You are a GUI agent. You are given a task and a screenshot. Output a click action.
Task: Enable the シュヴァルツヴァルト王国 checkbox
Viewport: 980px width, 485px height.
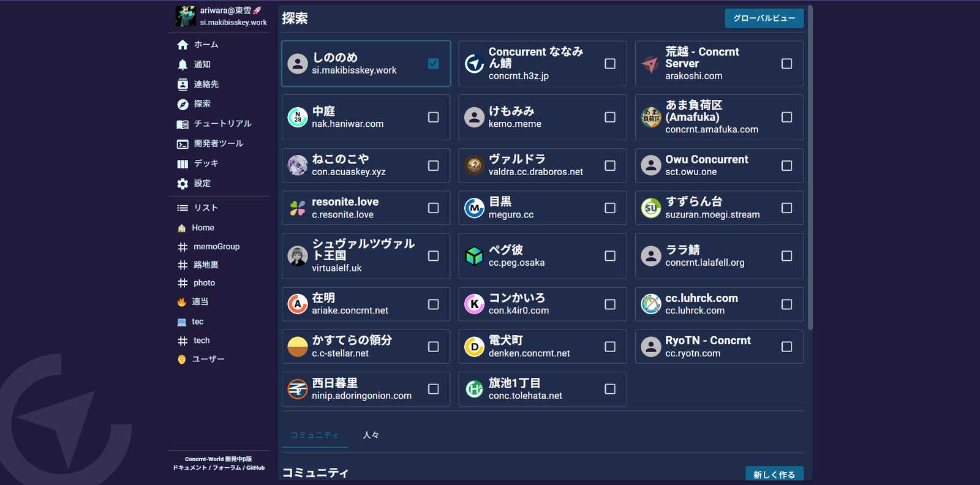click(x=433, y=256)
